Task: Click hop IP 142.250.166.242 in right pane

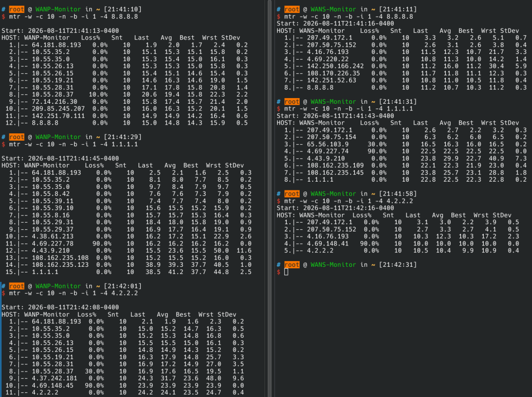Action: tap(335, 66)
